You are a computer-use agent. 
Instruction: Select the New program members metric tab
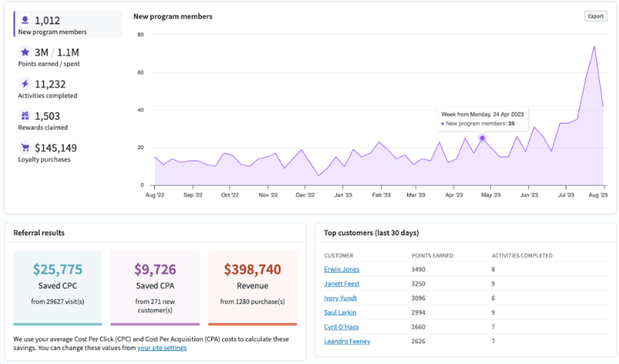[x=68, y=24]
